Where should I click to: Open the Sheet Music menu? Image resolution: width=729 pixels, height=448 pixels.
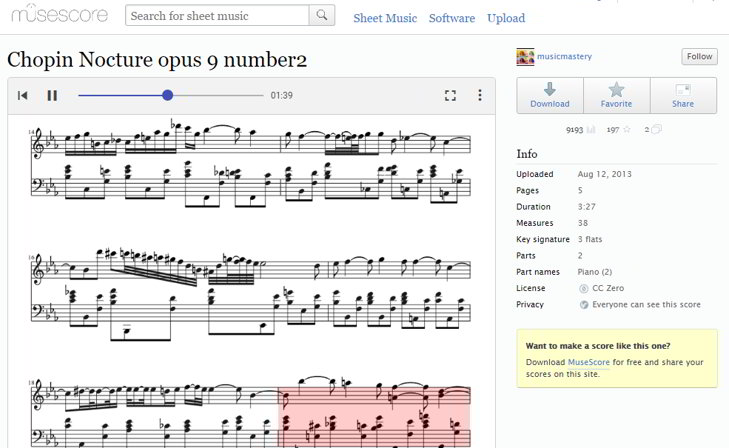385,18
